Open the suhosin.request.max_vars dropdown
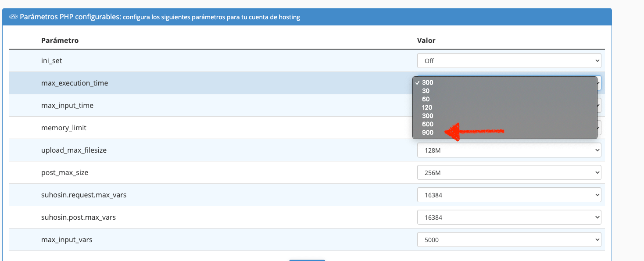 (x=509, y=195)
